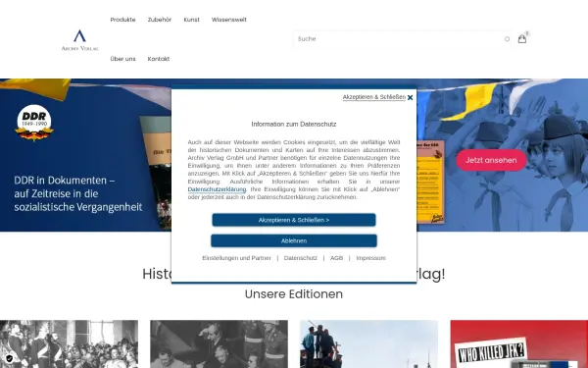The height and width of the screenshot is (368, 588).
Task: Click the Archiv Verlag logo
Action: click(x=80, y=40)
